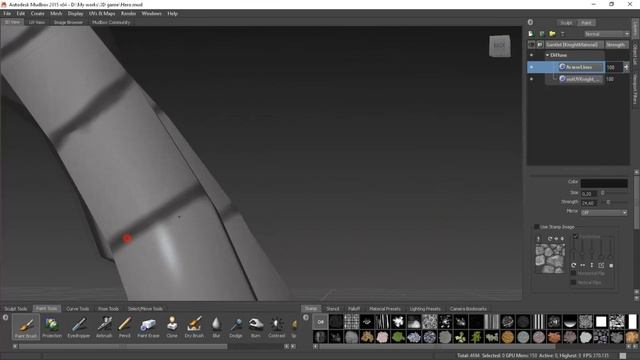The width and height of the screenshot is (640, 360).
Task: Toggle the Horizontal Flip checkbox
Action: click(x=573, y=273)
